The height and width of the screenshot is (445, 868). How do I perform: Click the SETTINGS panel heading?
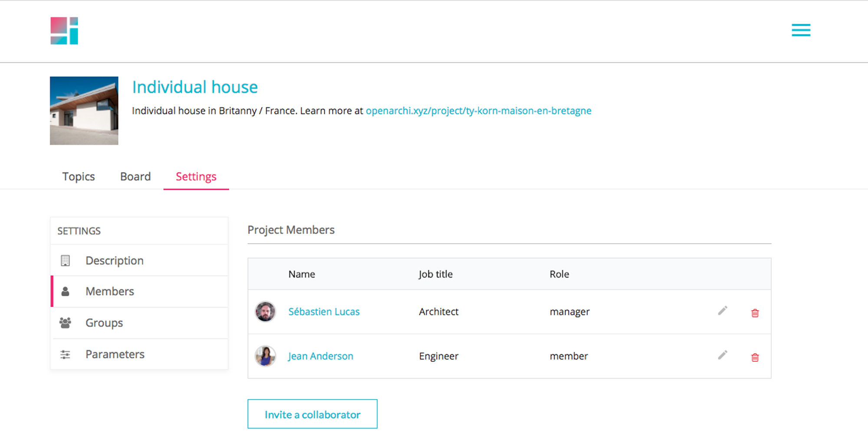click(79, 231)
